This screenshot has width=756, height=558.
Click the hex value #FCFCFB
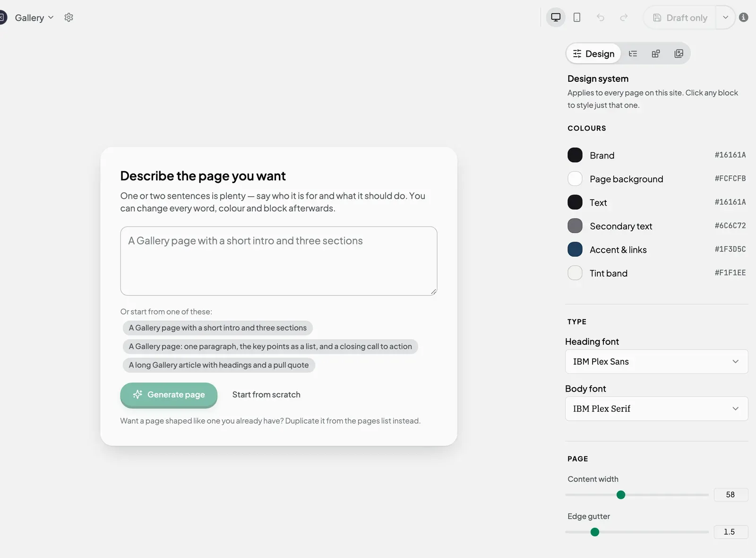(x=730, y=178)
